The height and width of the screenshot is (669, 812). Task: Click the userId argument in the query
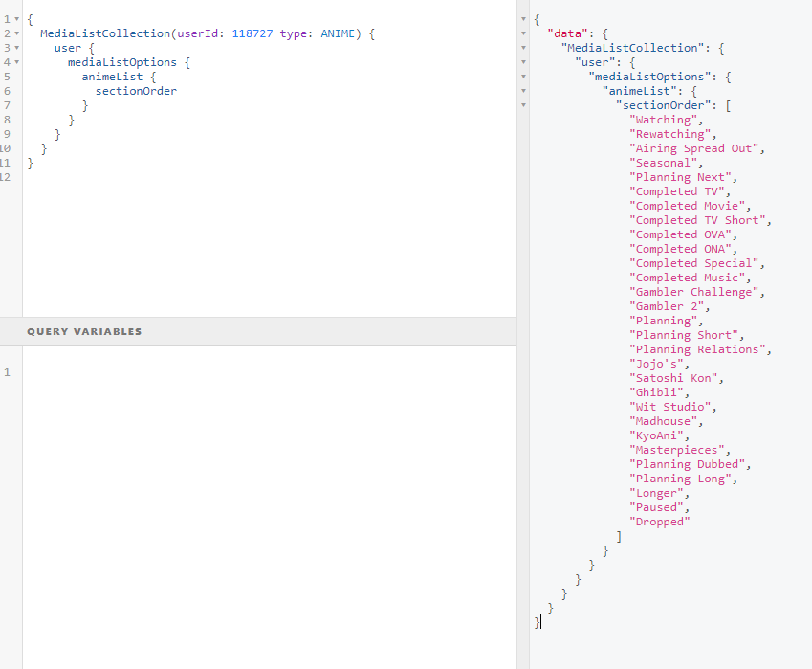(x=197, y=33)
